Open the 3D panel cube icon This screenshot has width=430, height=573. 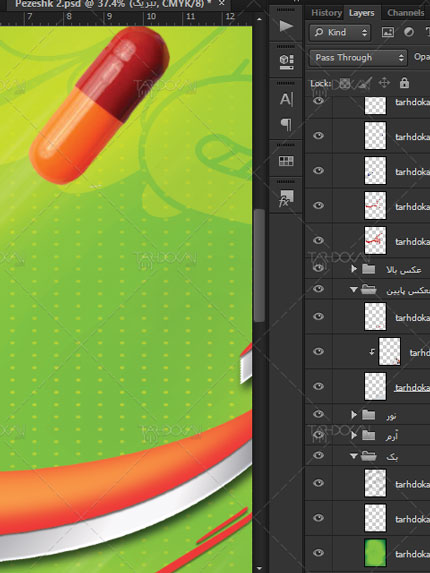click(286, 62)
